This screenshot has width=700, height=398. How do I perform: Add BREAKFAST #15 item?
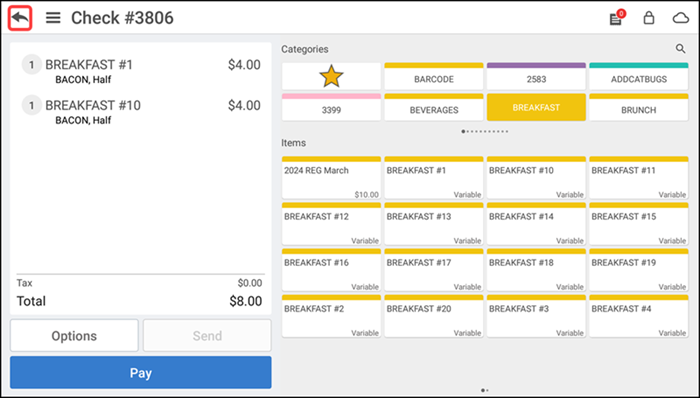pyautogui.click(x=638, y=224)
